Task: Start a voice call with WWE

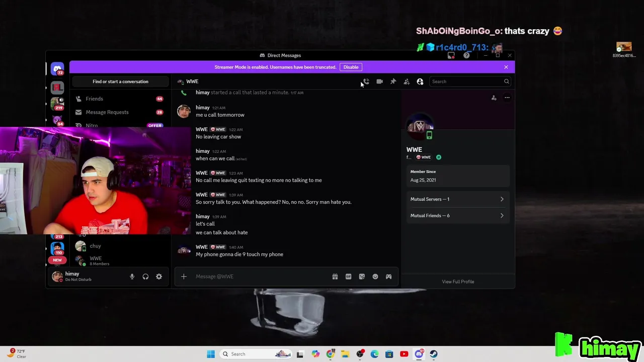Action: coord(366,81)
